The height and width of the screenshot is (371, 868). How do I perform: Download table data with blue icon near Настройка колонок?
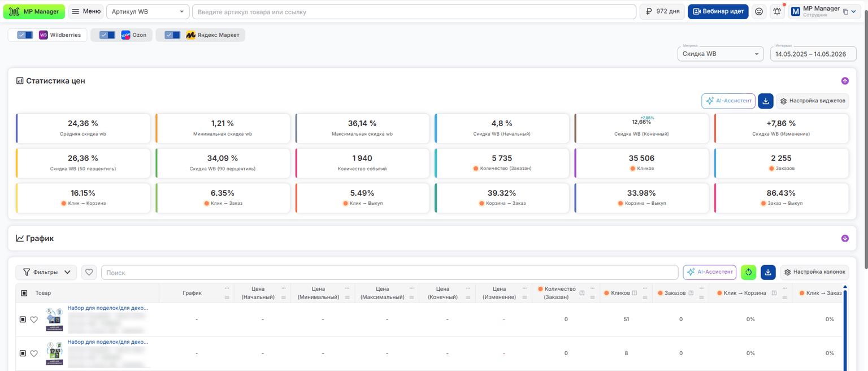768,272
